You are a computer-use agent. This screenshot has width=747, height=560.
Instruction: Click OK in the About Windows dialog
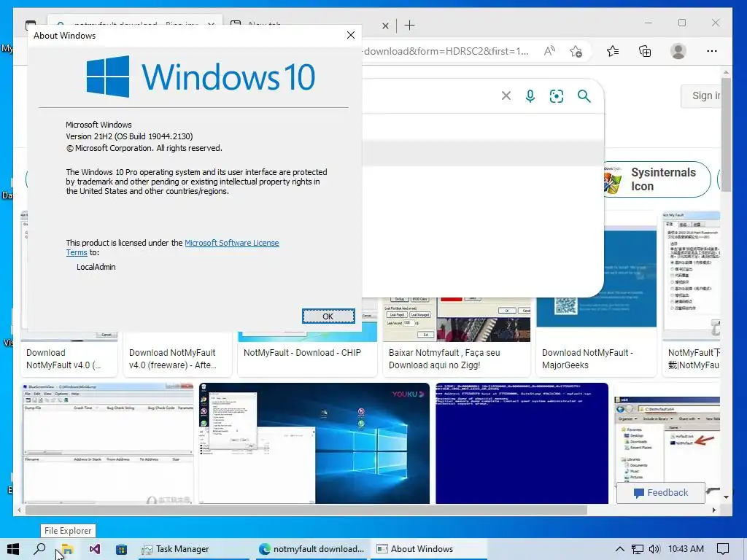328,316
